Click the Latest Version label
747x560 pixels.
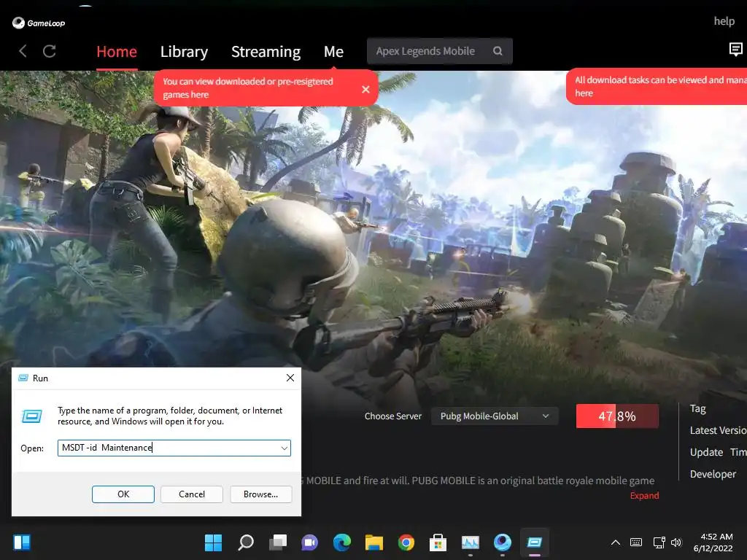tap(719, 430)
